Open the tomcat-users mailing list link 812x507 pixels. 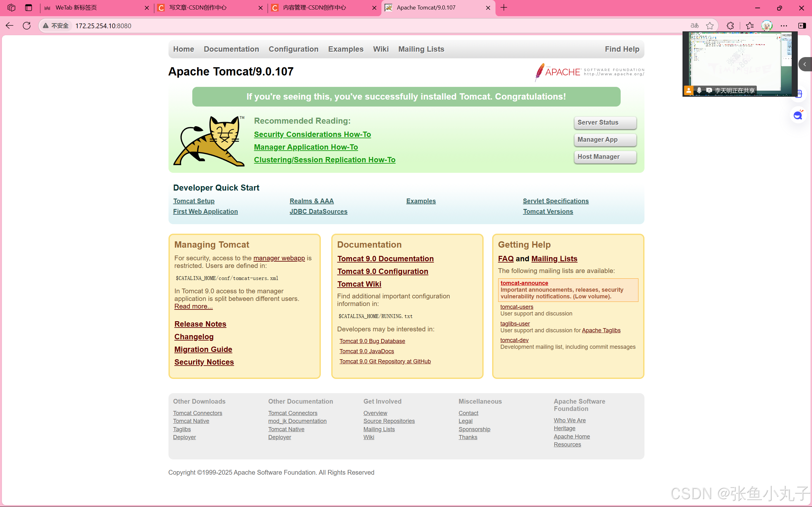pyautogui.click(x=517, y=307)
